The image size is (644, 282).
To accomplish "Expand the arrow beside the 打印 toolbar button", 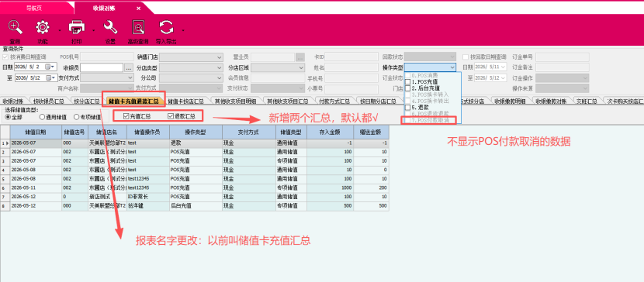I will pyautogui.click(x=94, y=30).
